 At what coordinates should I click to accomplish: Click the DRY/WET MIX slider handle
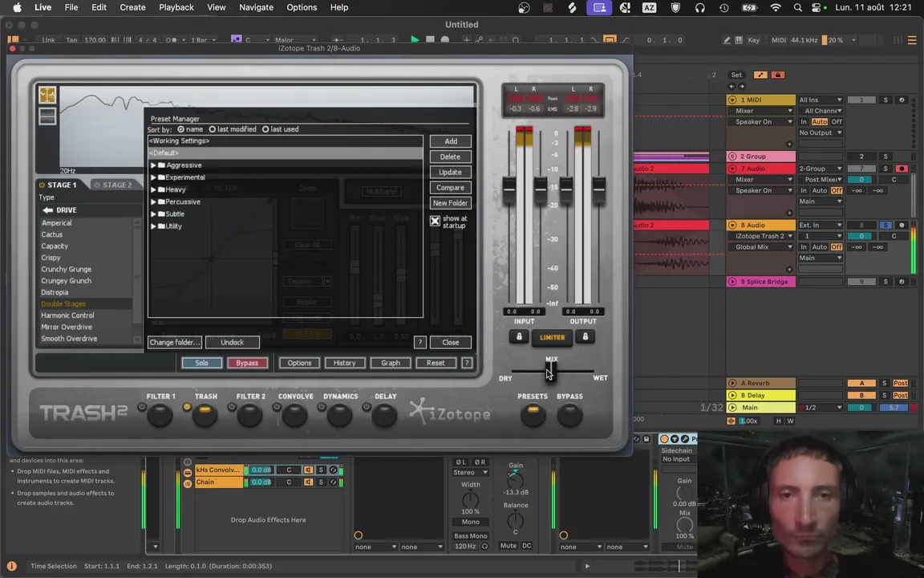[549, 372]
